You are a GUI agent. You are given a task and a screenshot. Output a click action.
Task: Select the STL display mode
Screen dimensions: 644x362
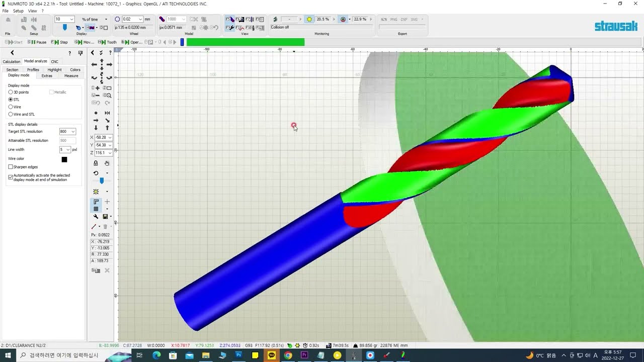(x=11, y=100)
